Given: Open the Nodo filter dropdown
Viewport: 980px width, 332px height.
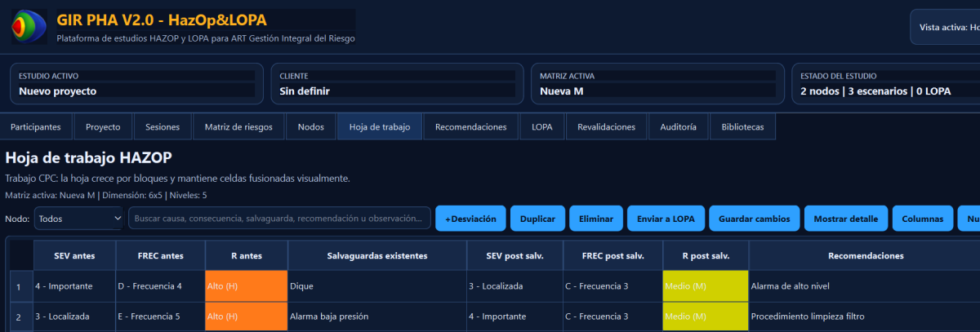Looking at the screenshot, I should tap(78, 219).
